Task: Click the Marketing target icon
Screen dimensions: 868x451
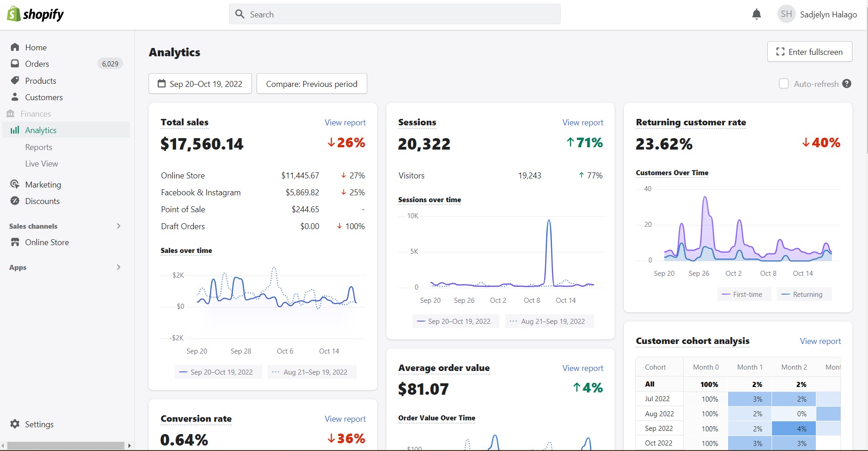Action: click(15, 184)
